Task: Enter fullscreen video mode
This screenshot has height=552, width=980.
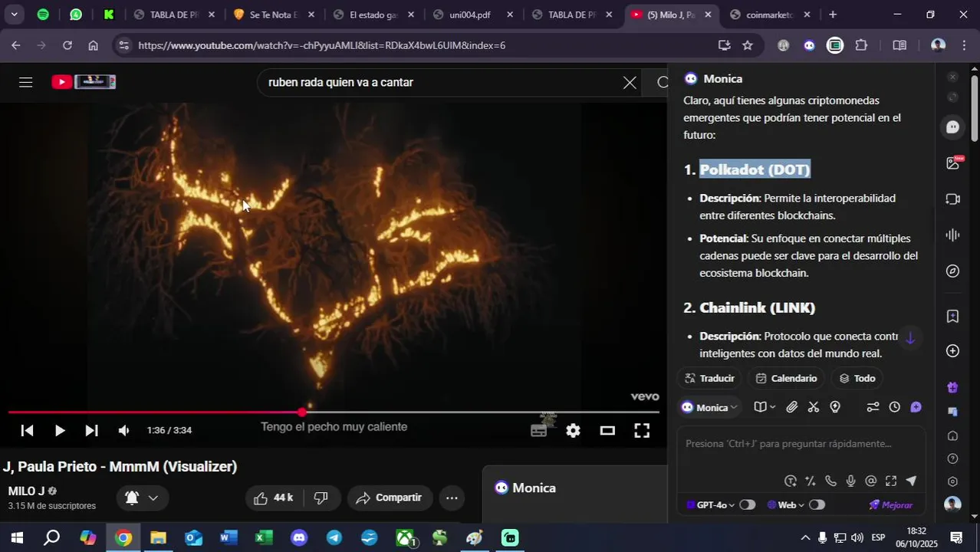Action: 642,430
